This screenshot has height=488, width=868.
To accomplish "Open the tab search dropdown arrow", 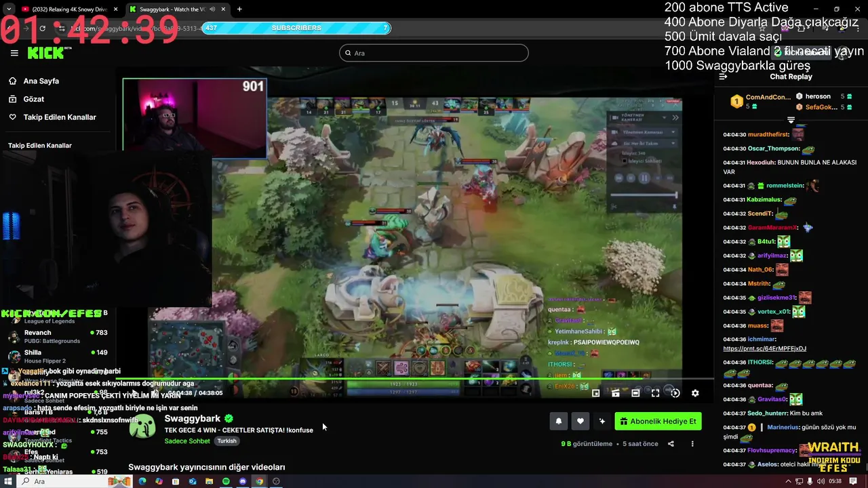I will point(8,9).
